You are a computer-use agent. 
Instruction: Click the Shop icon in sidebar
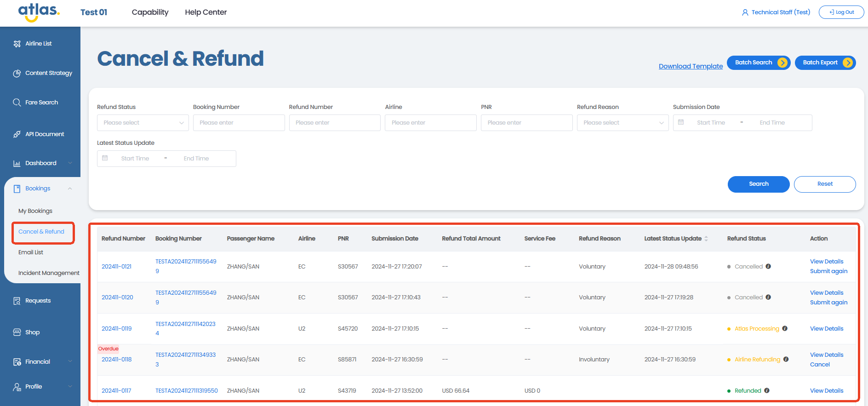click(x=17, y=332)
